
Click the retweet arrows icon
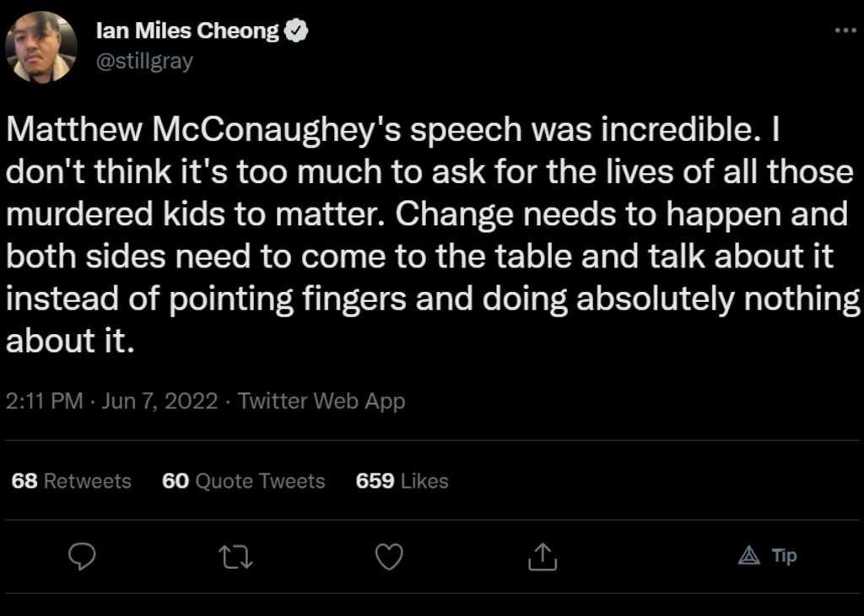236,556
